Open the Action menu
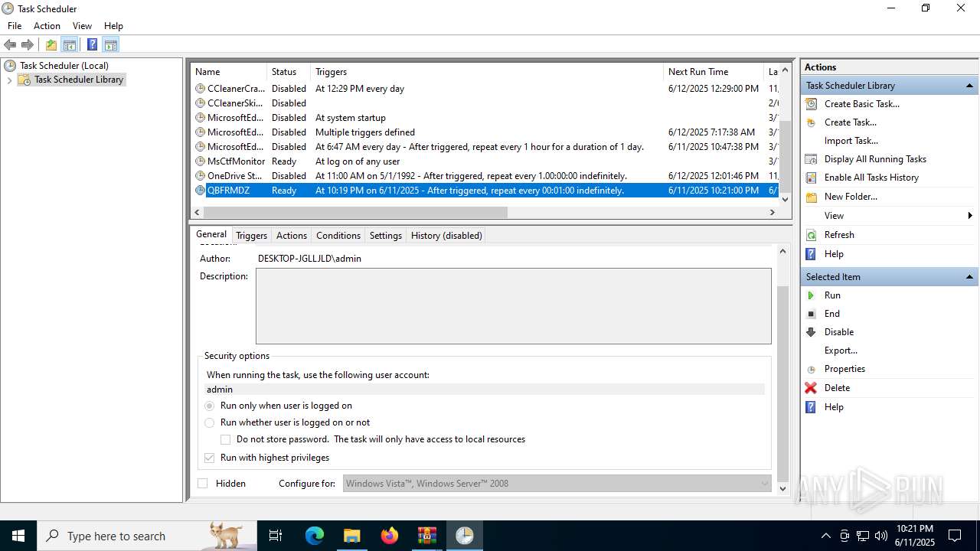 [x=47, y=26]
